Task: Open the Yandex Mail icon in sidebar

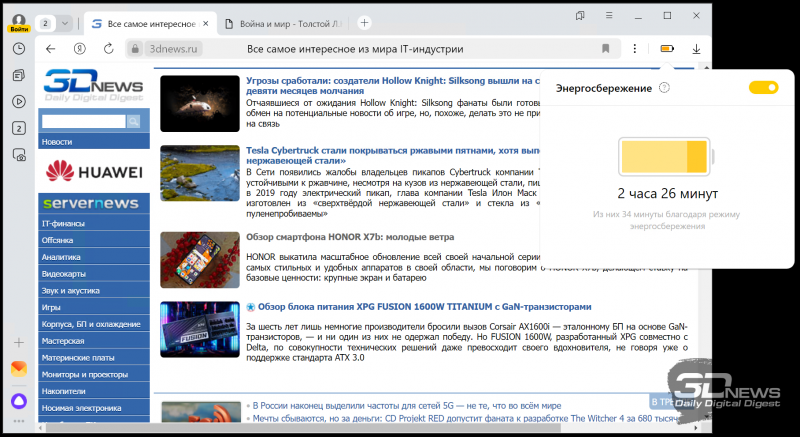Action: point(19,368)
